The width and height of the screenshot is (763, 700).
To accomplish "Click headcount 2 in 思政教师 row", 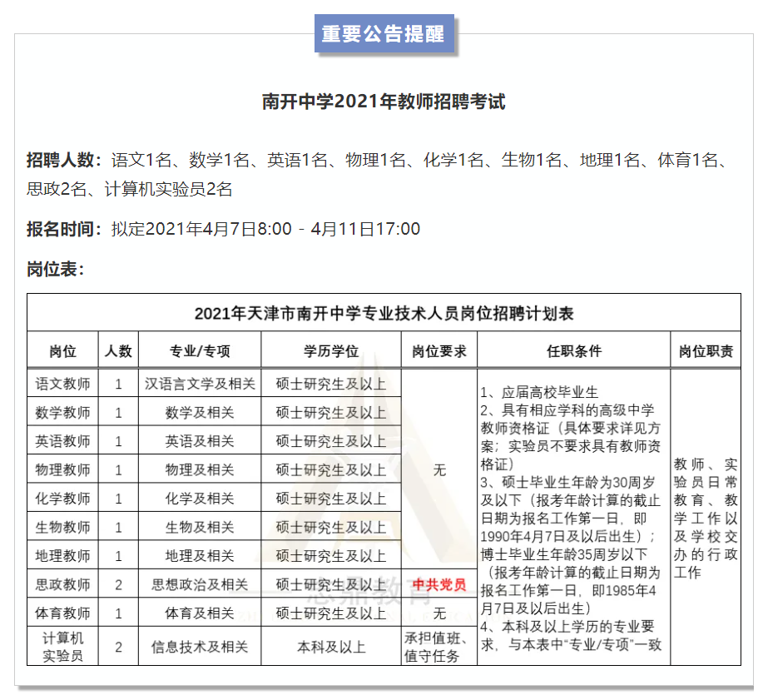I will (x=118, y=584).
